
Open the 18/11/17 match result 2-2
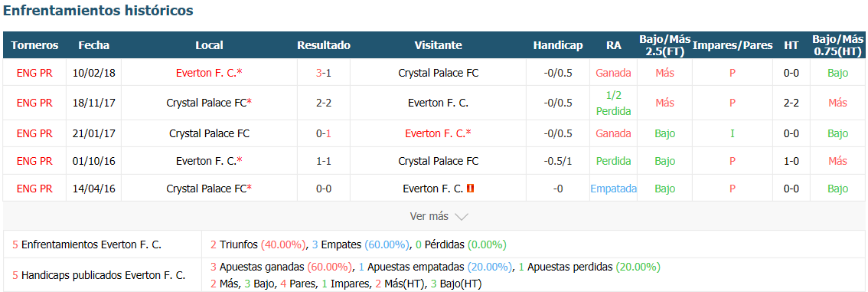click(x=324, y=103)
